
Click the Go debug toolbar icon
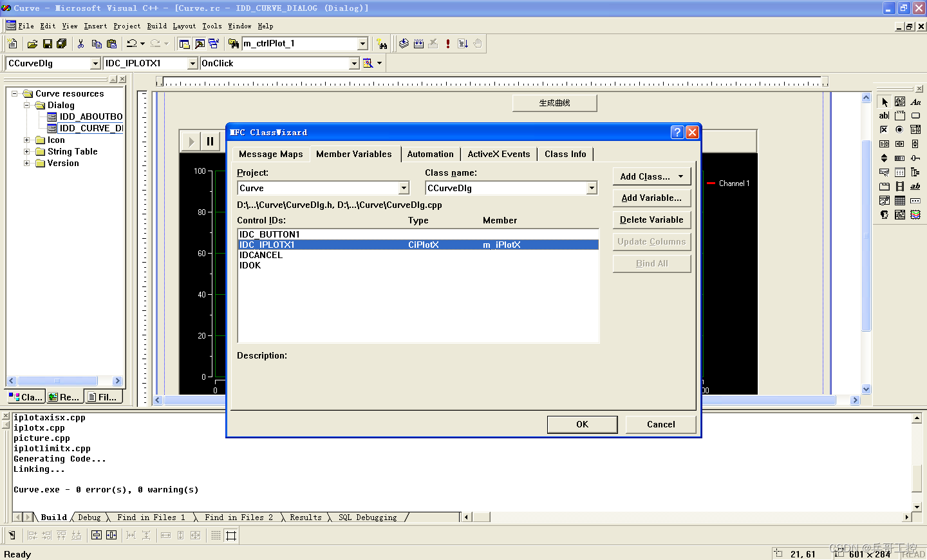point(463,44)
